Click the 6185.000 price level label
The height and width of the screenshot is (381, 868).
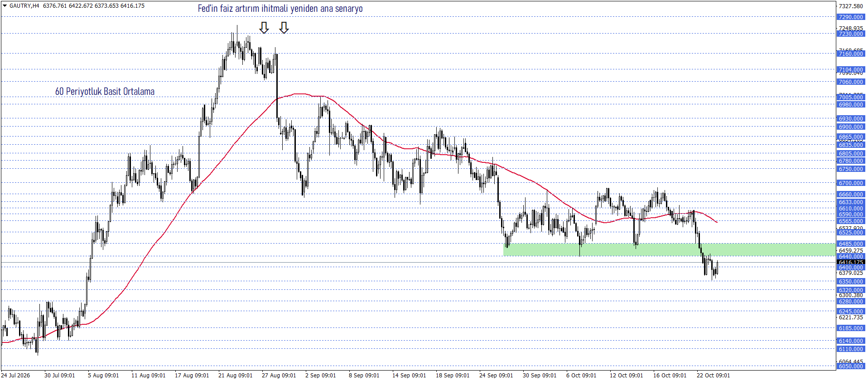851,328
